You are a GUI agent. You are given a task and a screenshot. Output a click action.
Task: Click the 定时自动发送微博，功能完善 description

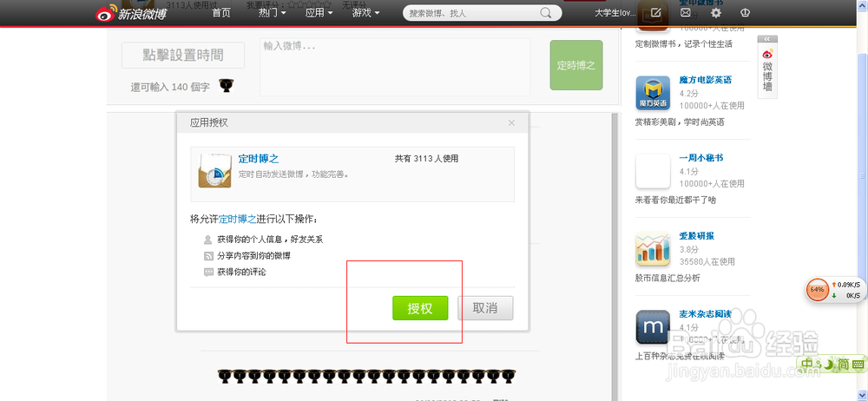click(293, 174)
